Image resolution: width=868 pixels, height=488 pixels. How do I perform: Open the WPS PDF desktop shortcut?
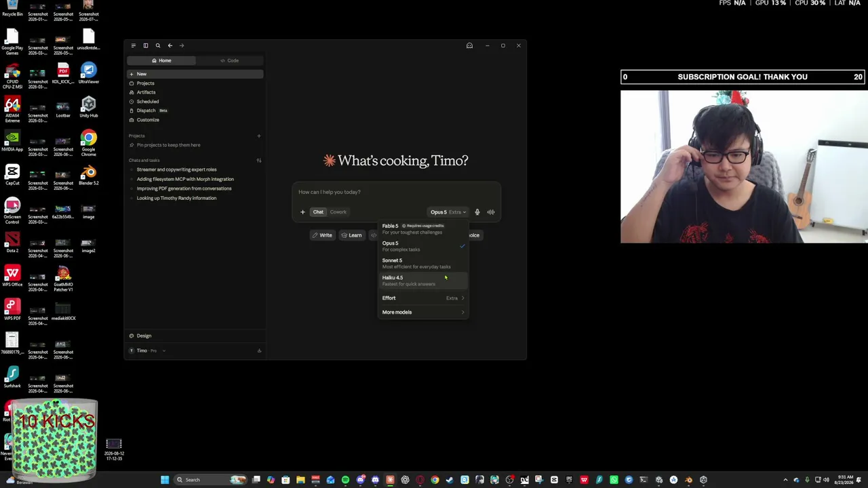click(x=12, y=310)
